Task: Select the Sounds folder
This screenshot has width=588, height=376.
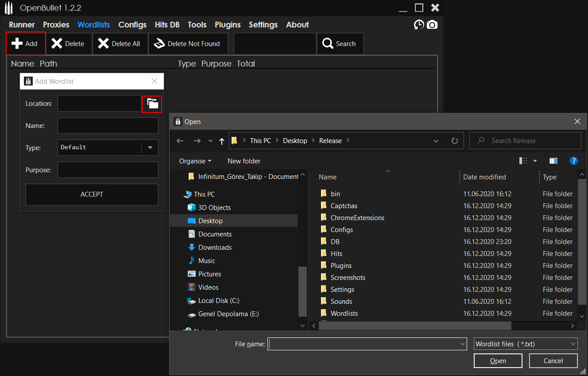Action: click(x=341, y=302)
